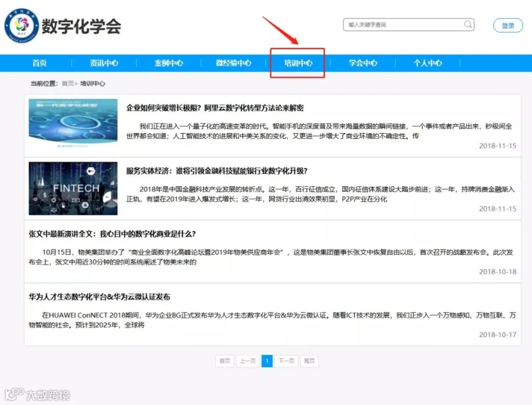This screenshot has height=405, width=532.
Task: Select page 1 in pagination
Action: (x=267, y=361)
